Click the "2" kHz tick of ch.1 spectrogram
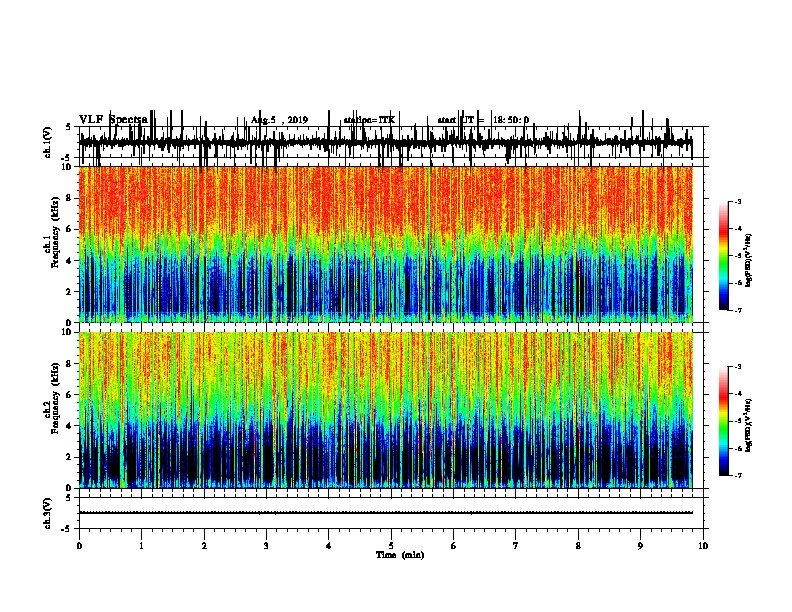This screenshot has width=792, height=612. (x=70, y=291)
